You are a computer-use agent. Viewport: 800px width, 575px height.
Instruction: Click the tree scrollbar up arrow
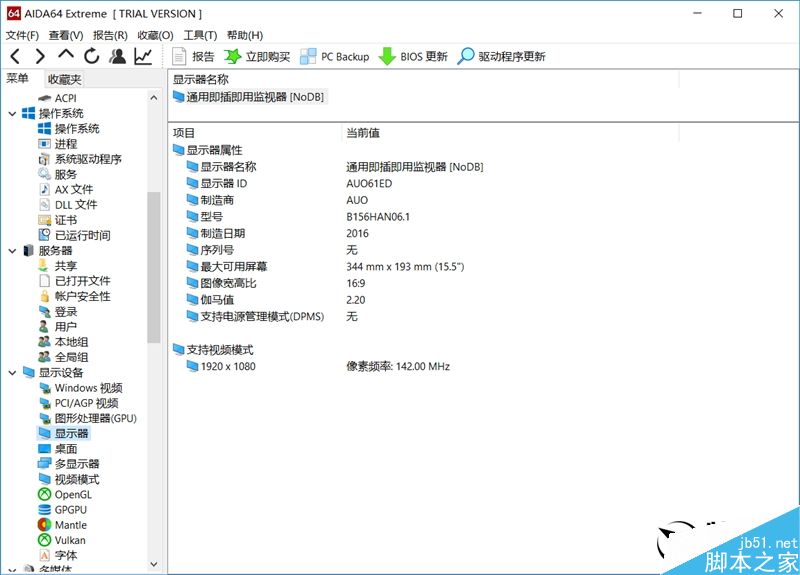(x=154, y=97)
